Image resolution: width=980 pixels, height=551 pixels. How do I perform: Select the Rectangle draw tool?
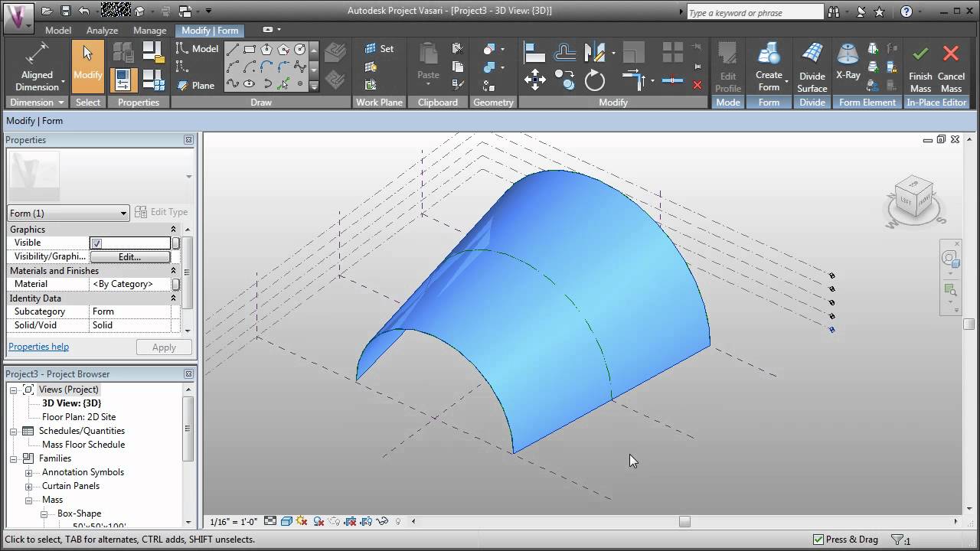pyautogui.click(x=250, y=47)
